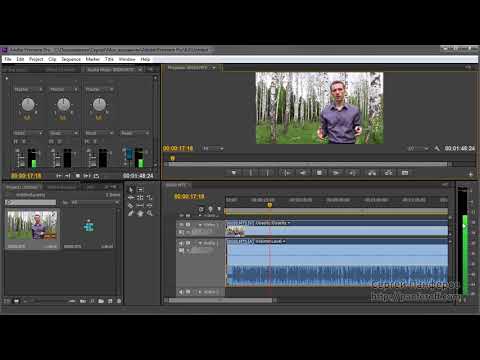Viewport: 480px width, 360px height.
Task: Click the Lift button in Program monitor
Action: (x=372, y=173)
